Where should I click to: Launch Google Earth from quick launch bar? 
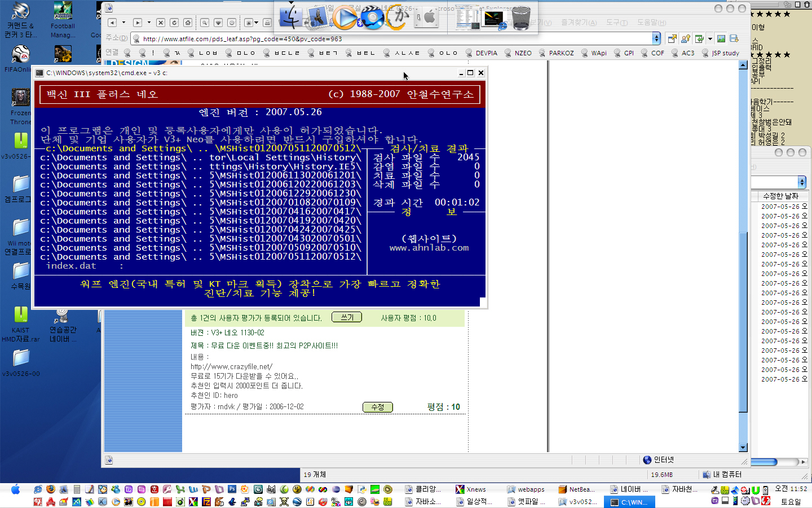[297, 501]
